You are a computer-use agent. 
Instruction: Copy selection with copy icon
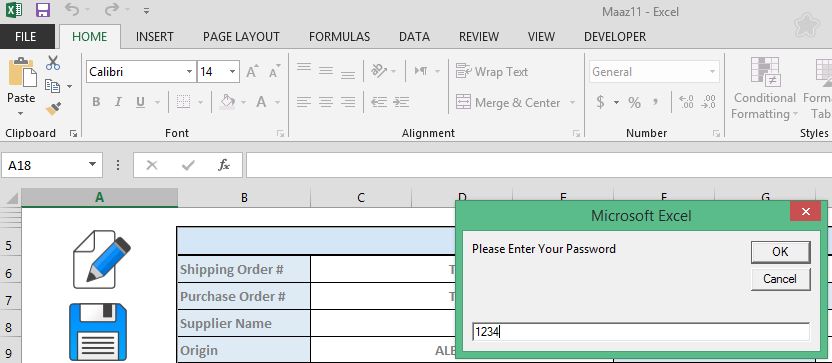coord(52,85)
